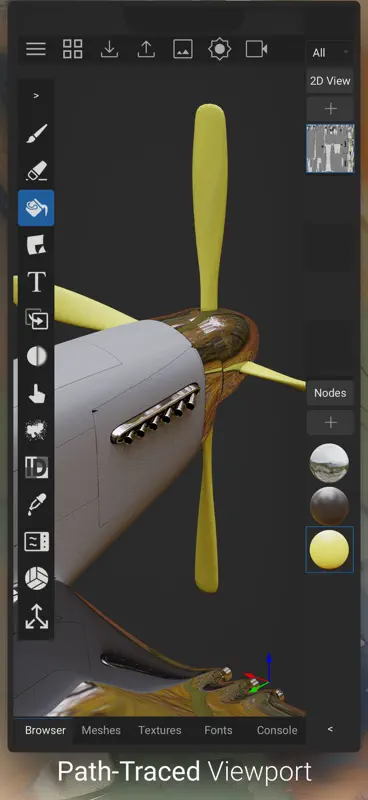Viewport: 368px width, 800px height.
Task: Select the Brush tool
Action: [36, 134]
